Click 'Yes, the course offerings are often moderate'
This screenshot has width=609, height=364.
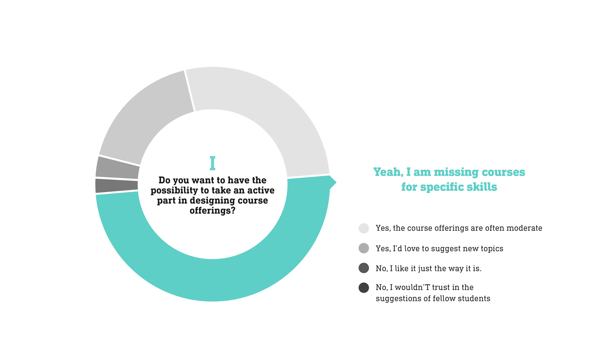[x=459, y=228]
